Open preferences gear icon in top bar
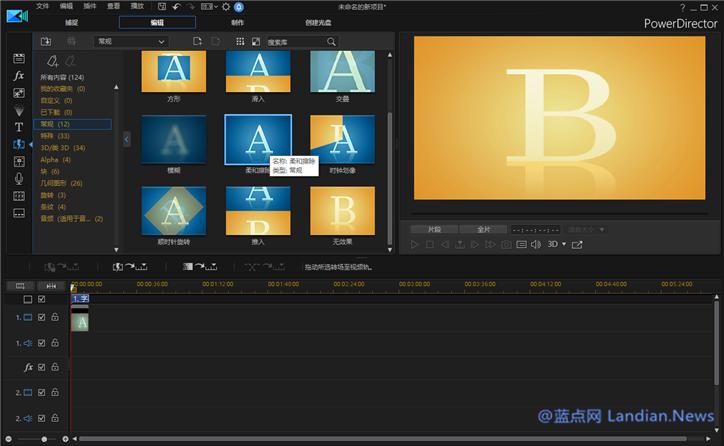This screenshot has height=446, width=724. click(225, 6)
